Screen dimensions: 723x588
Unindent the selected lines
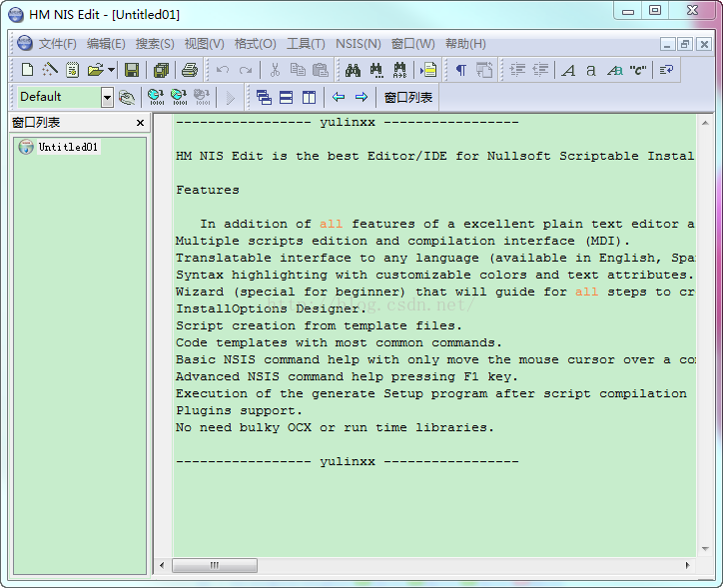click(x=540, y=70)
